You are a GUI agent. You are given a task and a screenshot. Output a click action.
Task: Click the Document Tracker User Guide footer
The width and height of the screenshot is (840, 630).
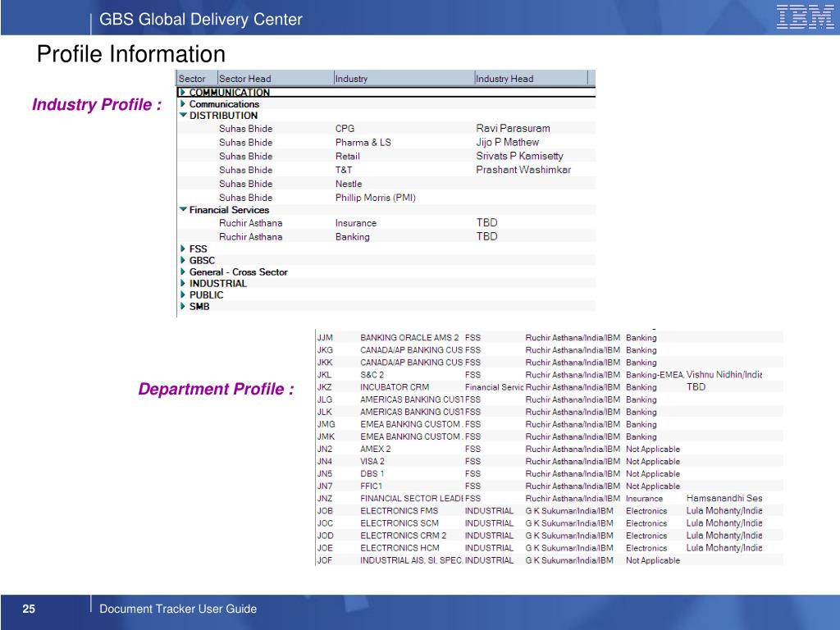tap(178, 609)
